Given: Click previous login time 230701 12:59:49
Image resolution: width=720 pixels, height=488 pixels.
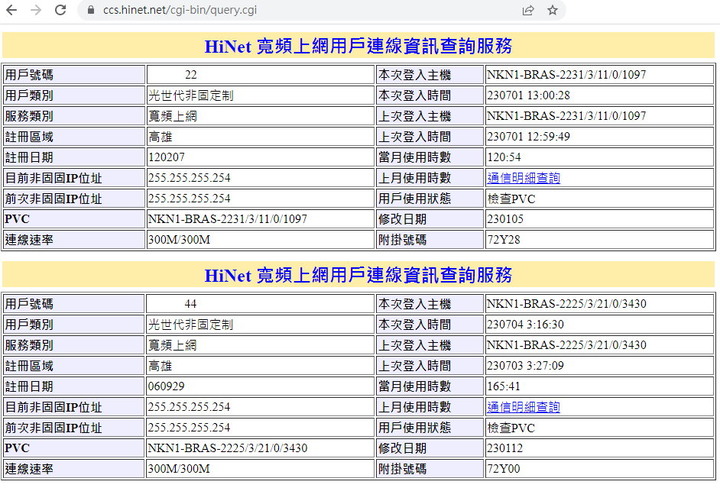Looking at the screenshot, I should click(529, 136).
